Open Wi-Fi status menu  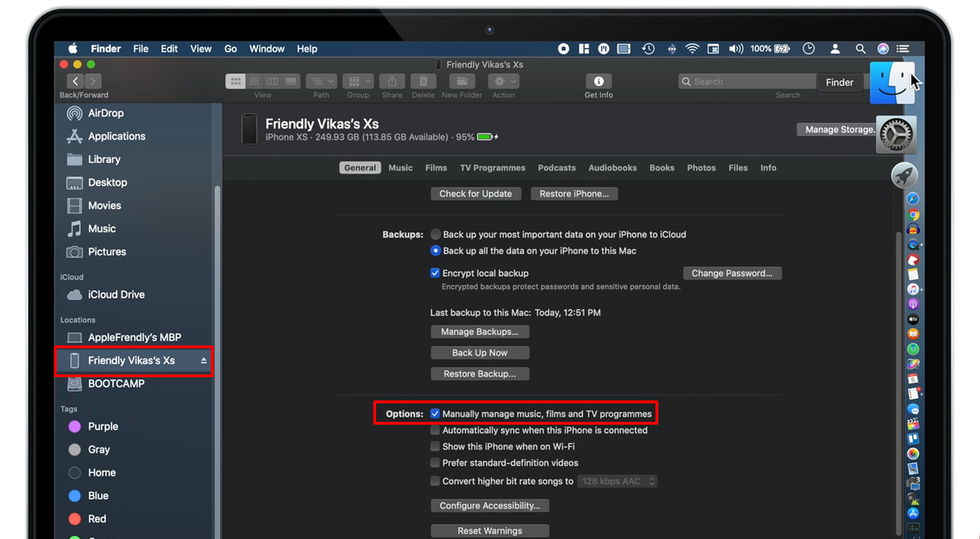[692, 48]
